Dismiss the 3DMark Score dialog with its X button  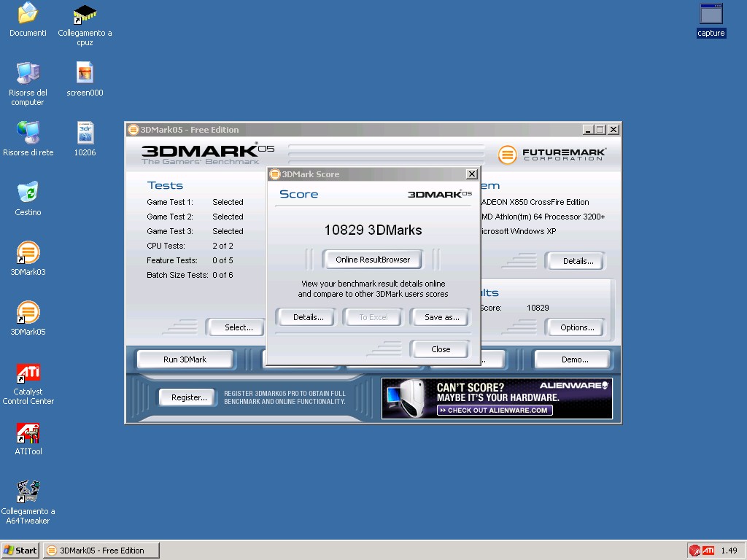pos(471,174)
